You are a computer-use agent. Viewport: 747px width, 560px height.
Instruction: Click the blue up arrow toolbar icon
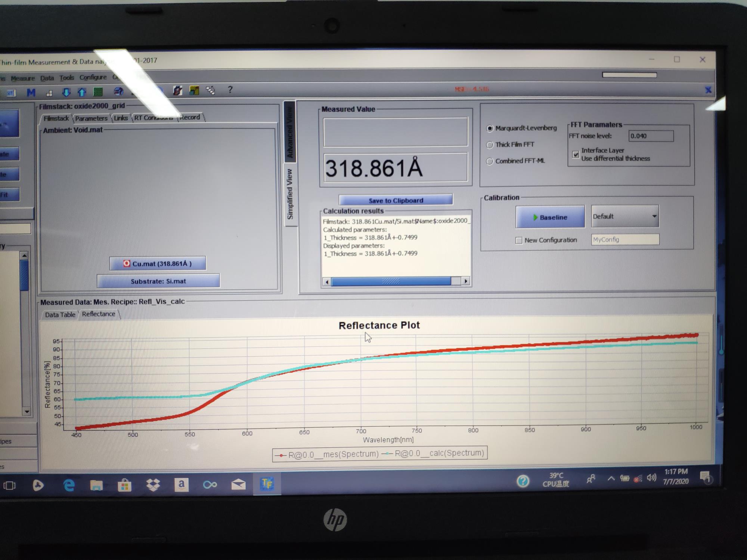(x=82, y=92)
